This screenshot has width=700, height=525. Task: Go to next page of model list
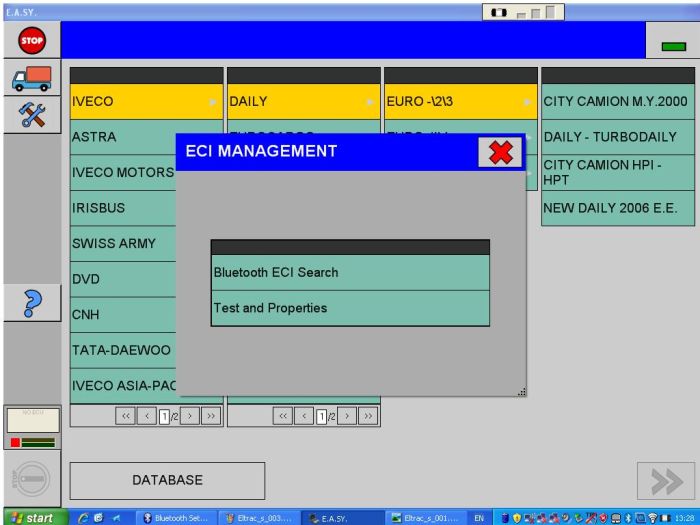[x=347, y=416]
